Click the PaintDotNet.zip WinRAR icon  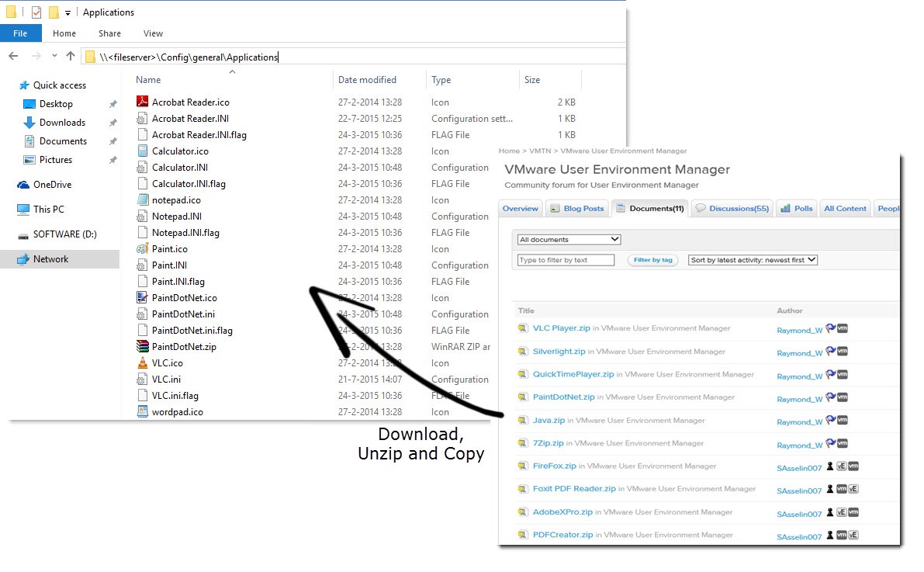tap(142, 347)
